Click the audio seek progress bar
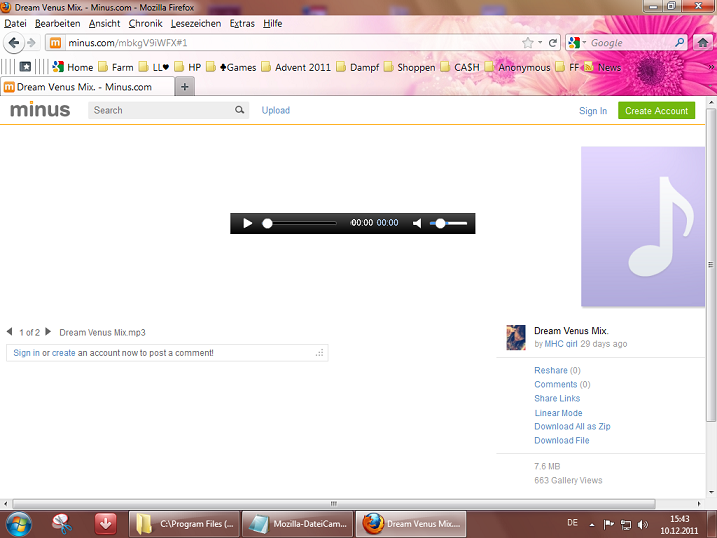717x538 pixels. 300,223
